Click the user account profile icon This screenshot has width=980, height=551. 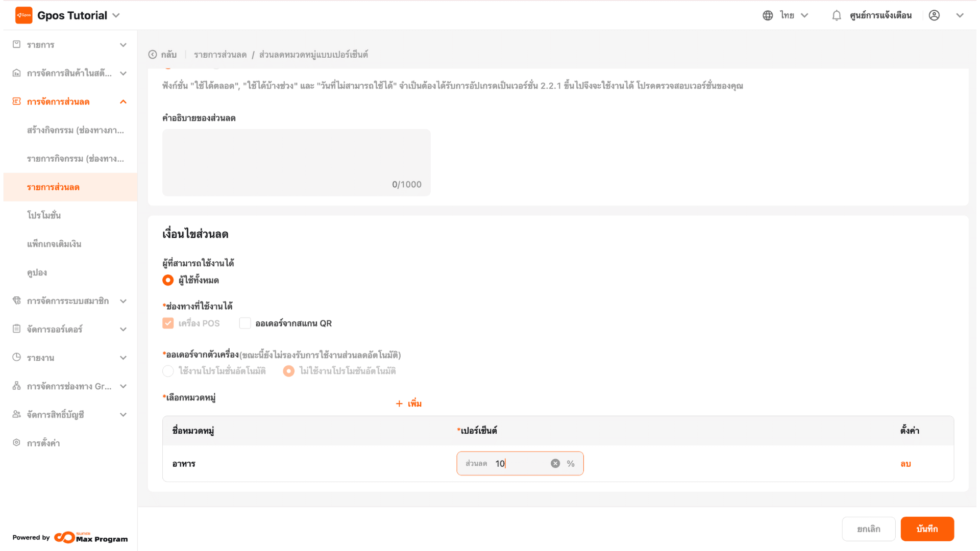934,15
